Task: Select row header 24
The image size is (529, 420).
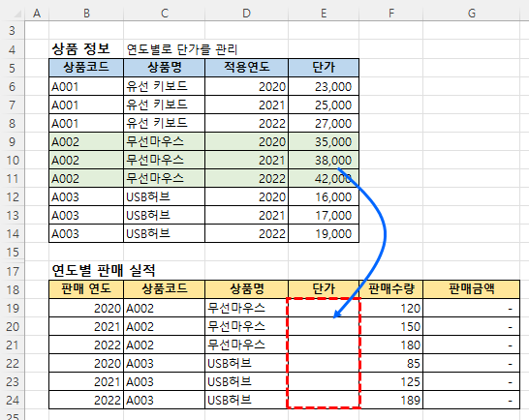Action: [13, 400]
